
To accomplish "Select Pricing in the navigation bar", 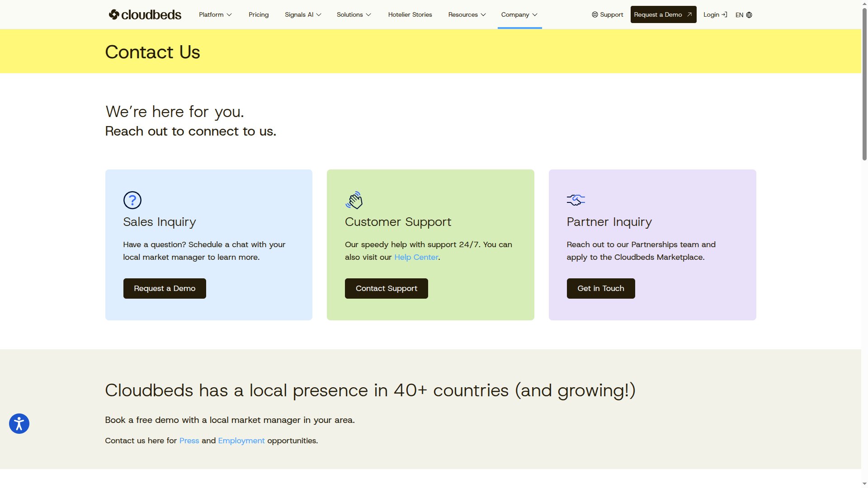I will 258,14.
